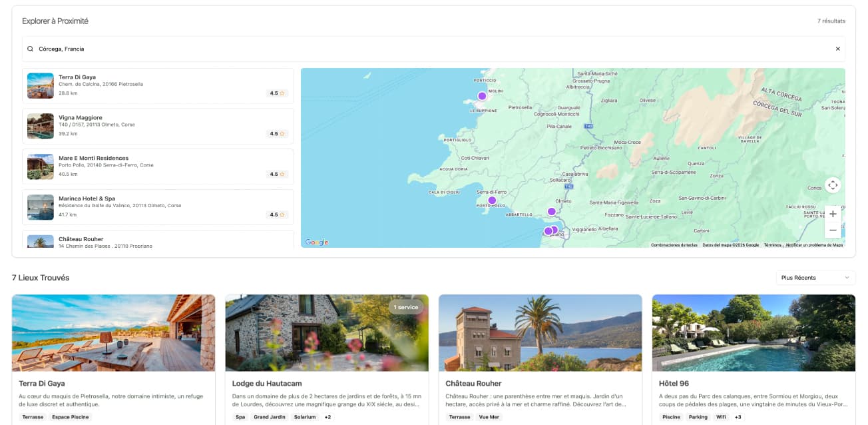Click the circular pan control icon on the map
This screenshot has width=868, height=425.
tap(833, 185)
